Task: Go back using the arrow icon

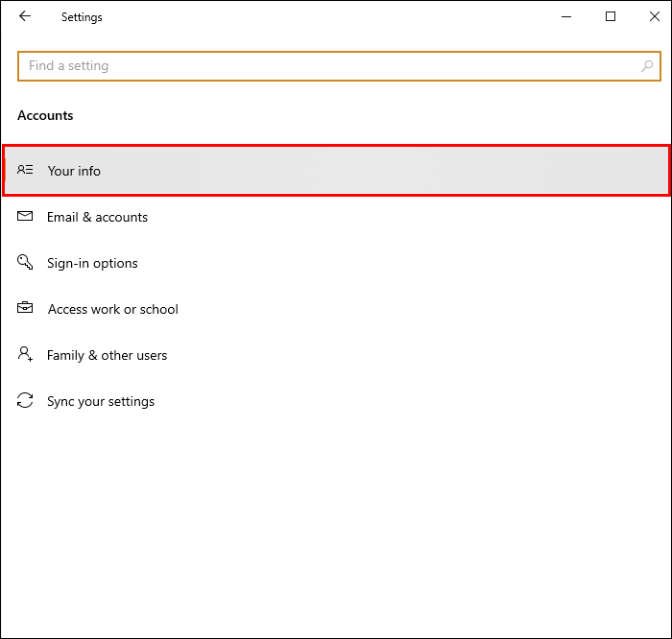Action: tap(25, 16)
